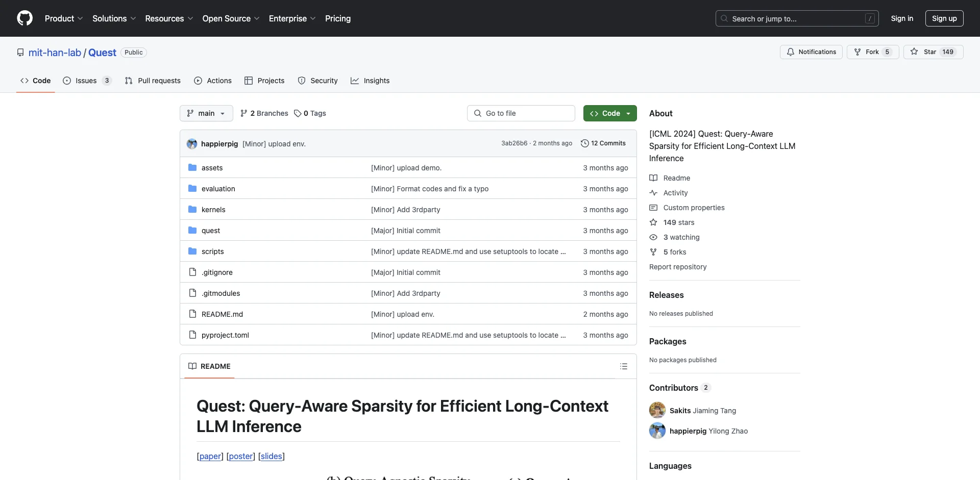Click the pyproject.toml file icon
The height and width of the screenshot is (480, 980).
click(192, 335)
